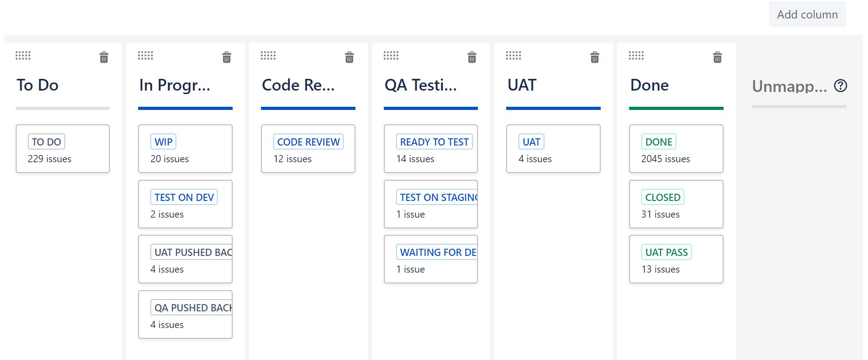This screenshot has height=360, width=868.
Task: Click drag handle on QA Testing column
Action: [391, 55]
